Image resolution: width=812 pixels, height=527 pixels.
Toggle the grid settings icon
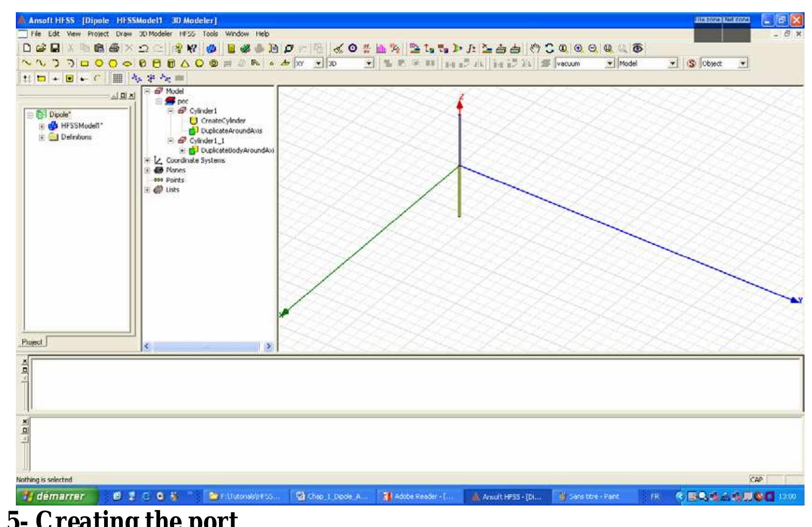coord(117,77)
